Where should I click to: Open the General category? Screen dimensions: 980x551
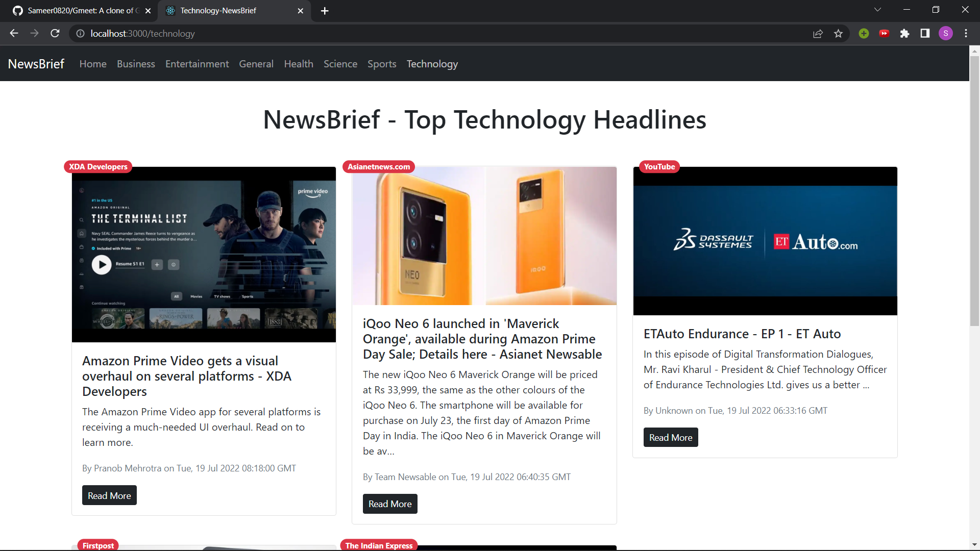point(256,64)
